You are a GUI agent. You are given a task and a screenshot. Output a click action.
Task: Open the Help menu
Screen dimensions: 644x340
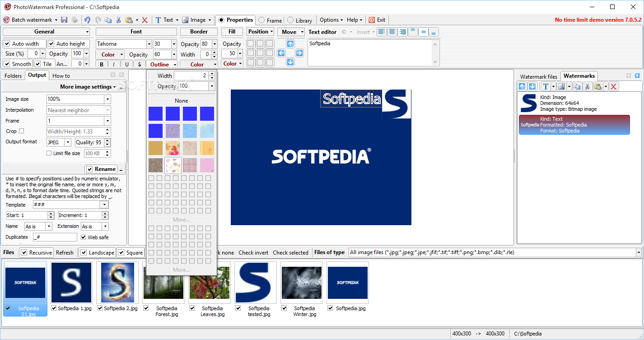355,20
